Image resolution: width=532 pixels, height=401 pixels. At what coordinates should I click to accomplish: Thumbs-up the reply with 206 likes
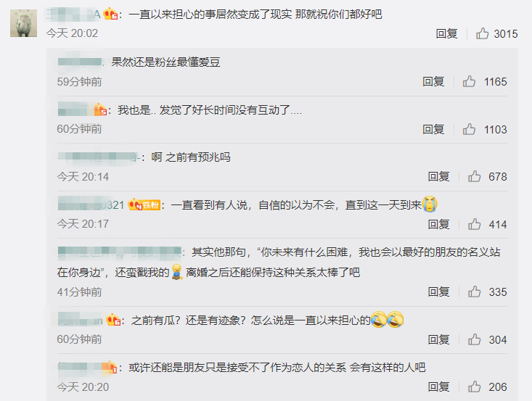pyautogui.click(x=475, y=386)
